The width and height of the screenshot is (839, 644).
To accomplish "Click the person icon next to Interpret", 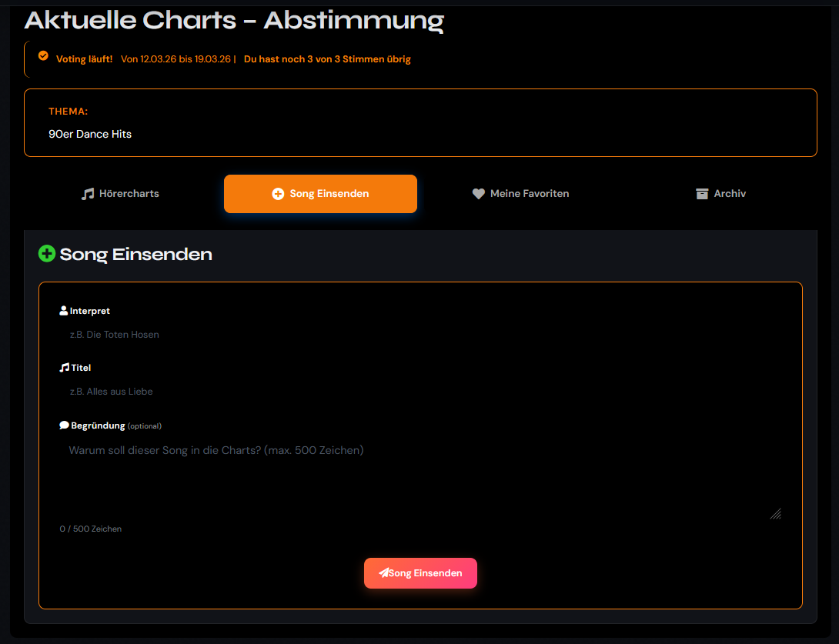I will (x=64, y=311).
